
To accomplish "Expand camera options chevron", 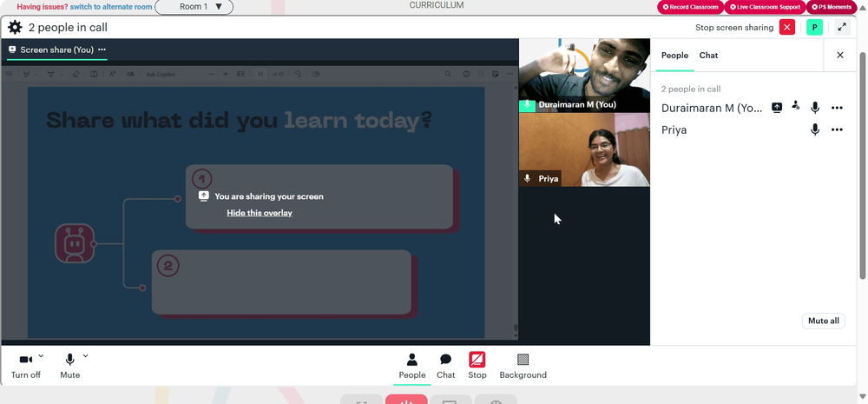I will click(x=41, y=356).
